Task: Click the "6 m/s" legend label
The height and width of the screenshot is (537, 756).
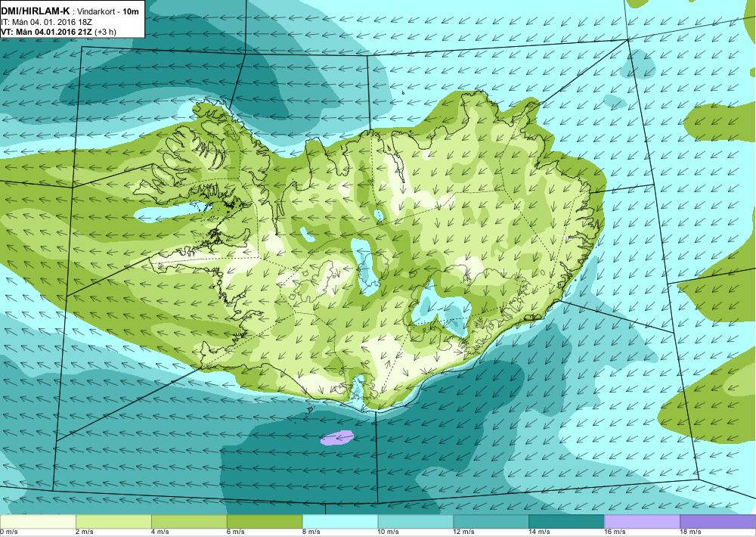Action: pos(236,532)
